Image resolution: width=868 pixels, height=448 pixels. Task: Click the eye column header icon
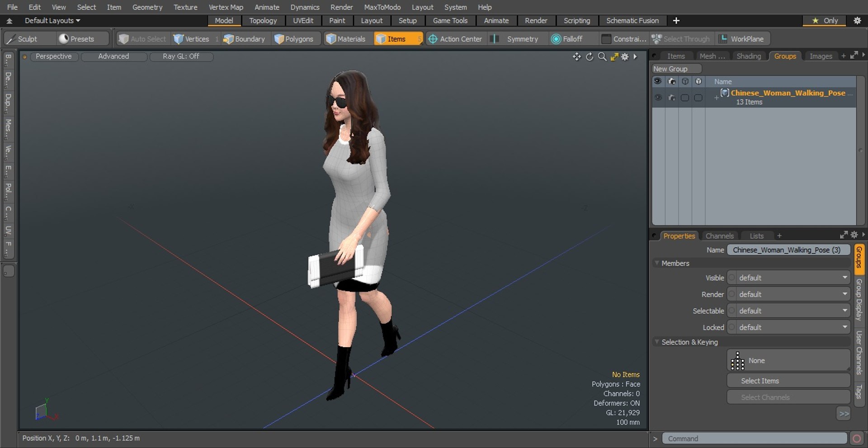pyautogui.click(x=658, y=81)
